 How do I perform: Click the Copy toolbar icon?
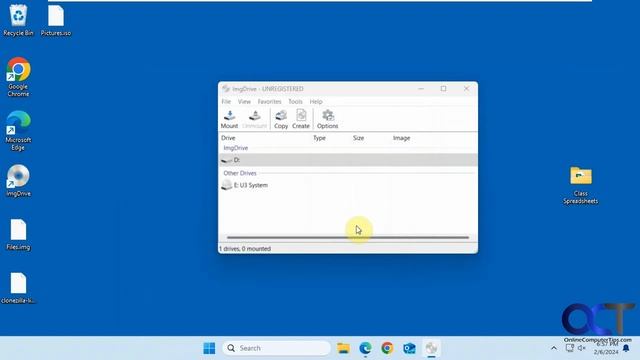(281, 119)
